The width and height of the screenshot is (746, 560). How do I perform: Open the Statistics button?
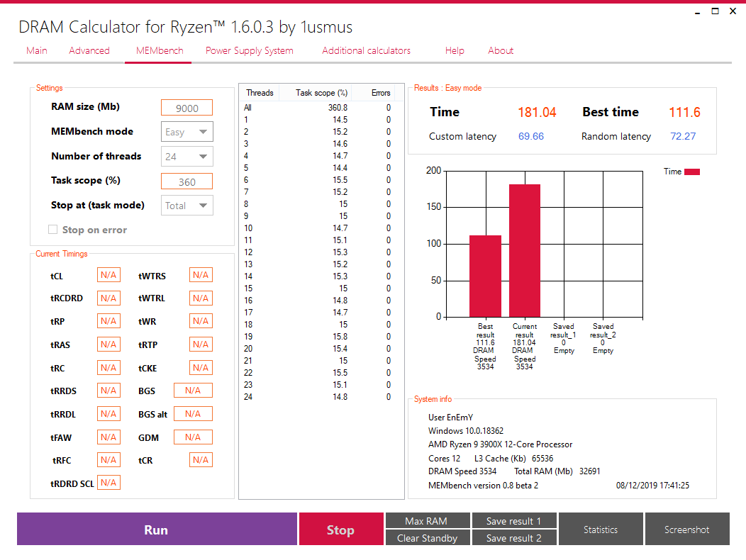601,529
